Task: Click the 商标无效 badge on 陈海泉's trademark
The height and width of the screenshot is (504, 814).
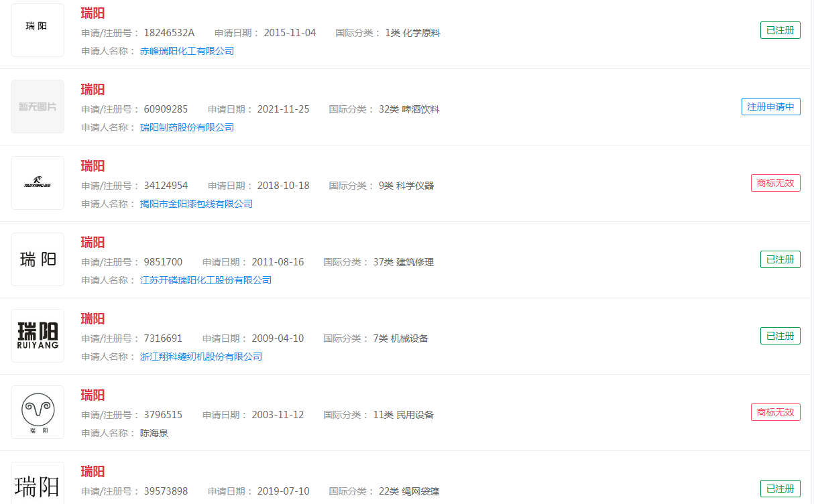Action: 775,412
